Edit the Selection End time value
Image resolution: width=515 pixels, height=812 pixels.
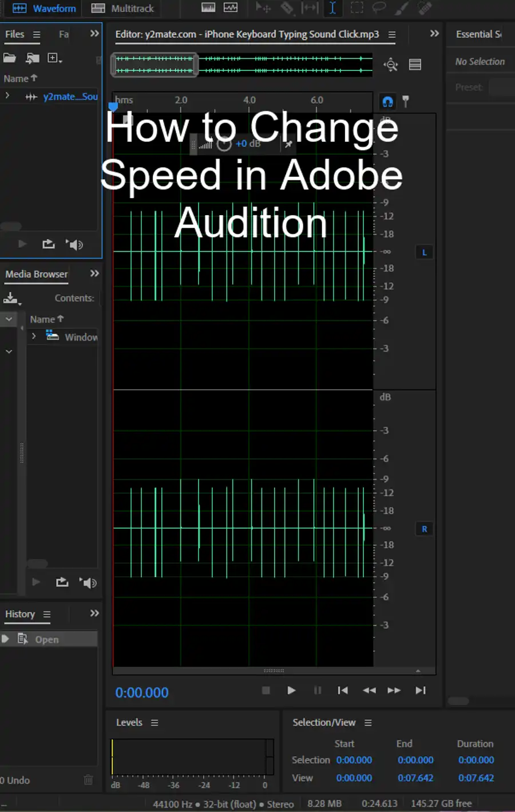point(416,760)
